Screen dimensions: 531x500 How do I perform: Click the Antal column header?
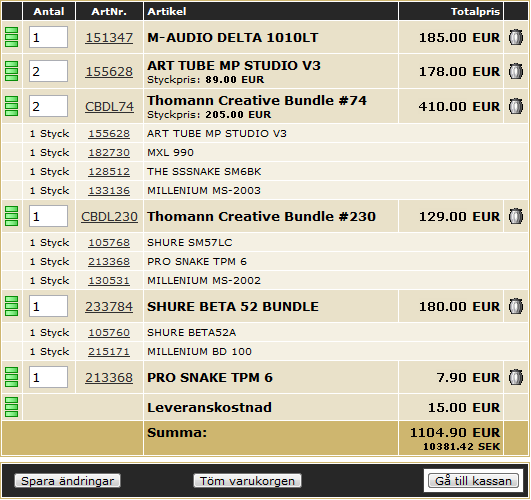(49, 12)
